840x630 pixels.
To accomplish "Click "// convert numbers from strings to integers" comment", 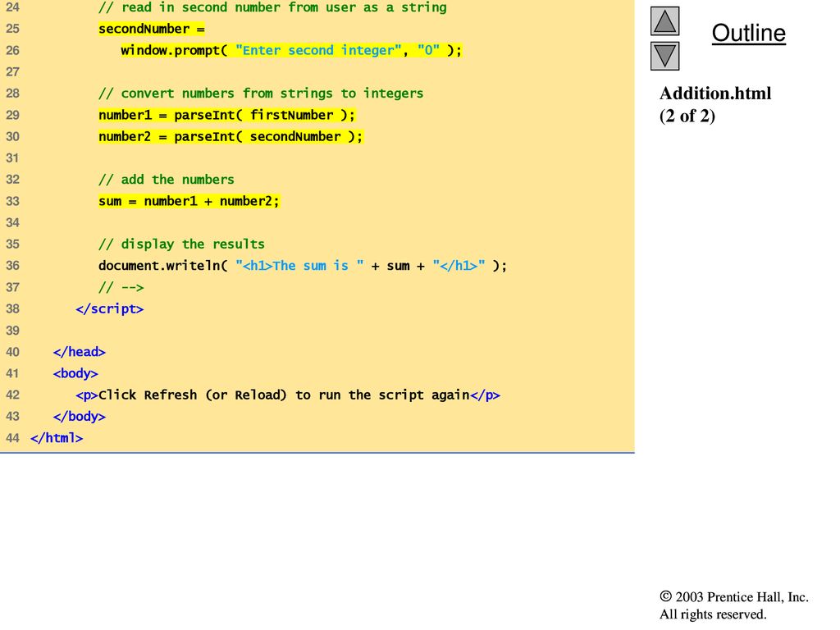I will point(261,94).
